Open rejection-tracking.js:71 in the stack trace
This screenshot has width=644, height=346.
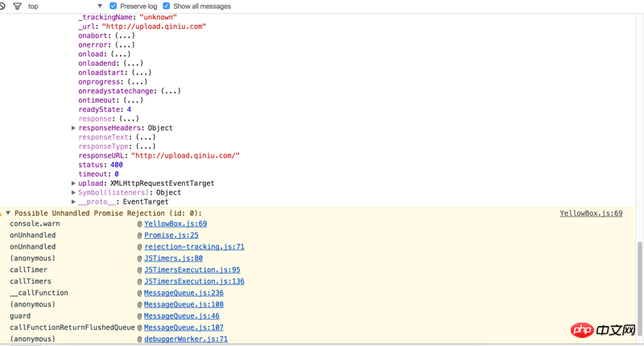[194, 247]
